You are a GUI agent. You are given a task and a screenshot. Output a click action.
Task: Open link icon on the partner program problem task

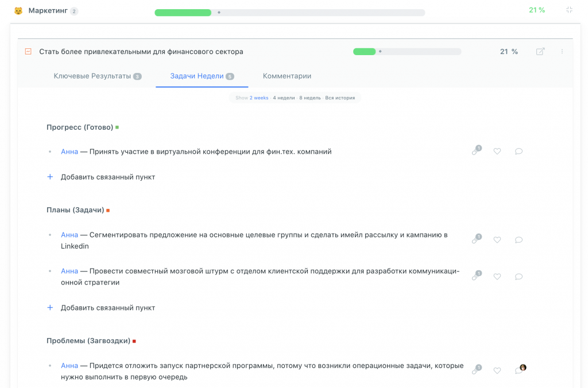point(475,370)
